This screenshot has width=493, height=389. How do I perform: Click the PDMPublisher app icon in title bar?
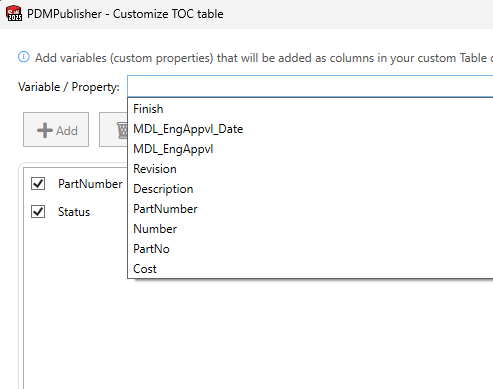coord(14,13)
